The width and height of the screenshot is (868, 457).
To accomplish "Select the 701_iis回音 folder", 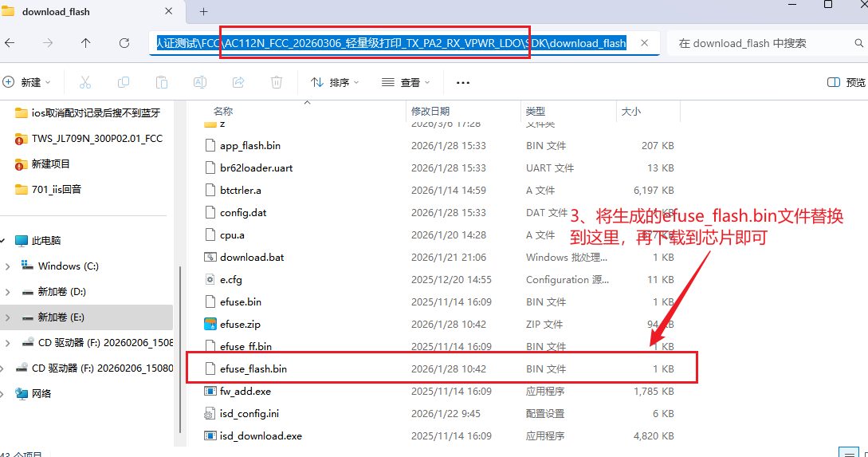I will 49,190.
